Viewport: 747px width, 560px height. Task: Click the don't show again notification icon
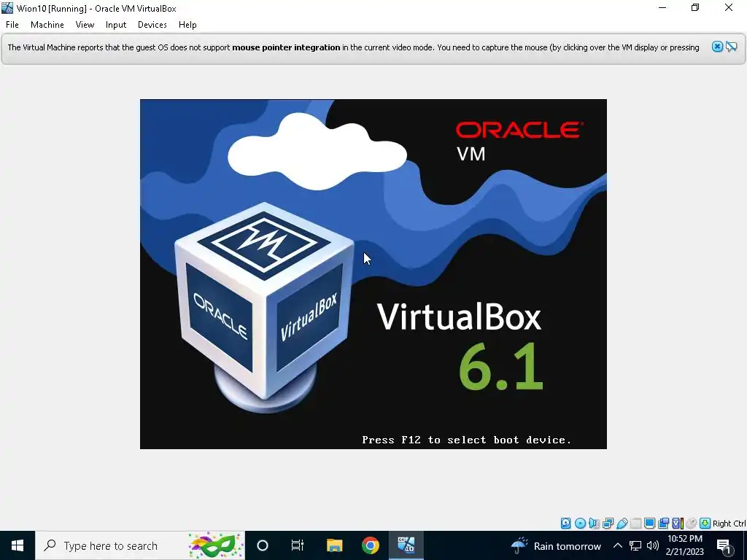click(x=732, y=47)
